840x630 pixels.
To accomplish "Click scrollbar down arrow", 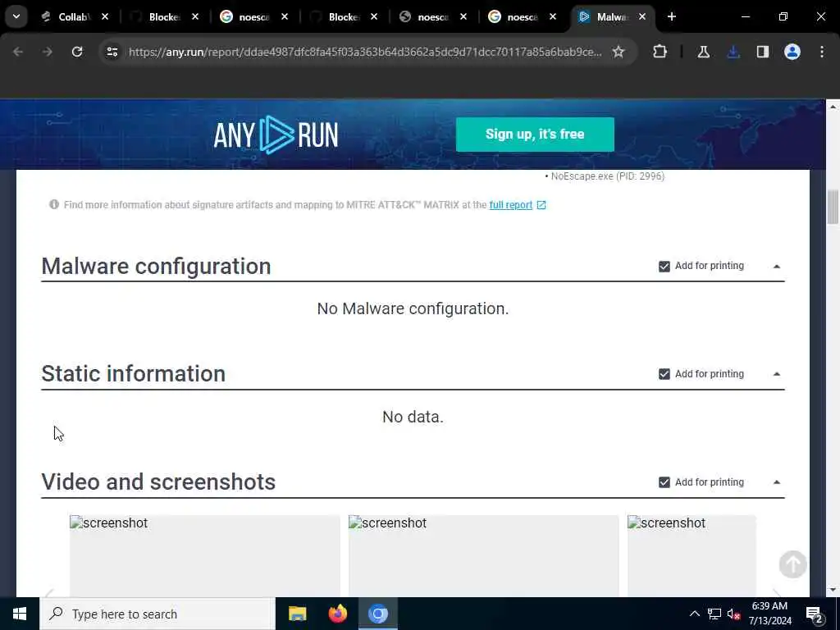I will coord(833,590).
